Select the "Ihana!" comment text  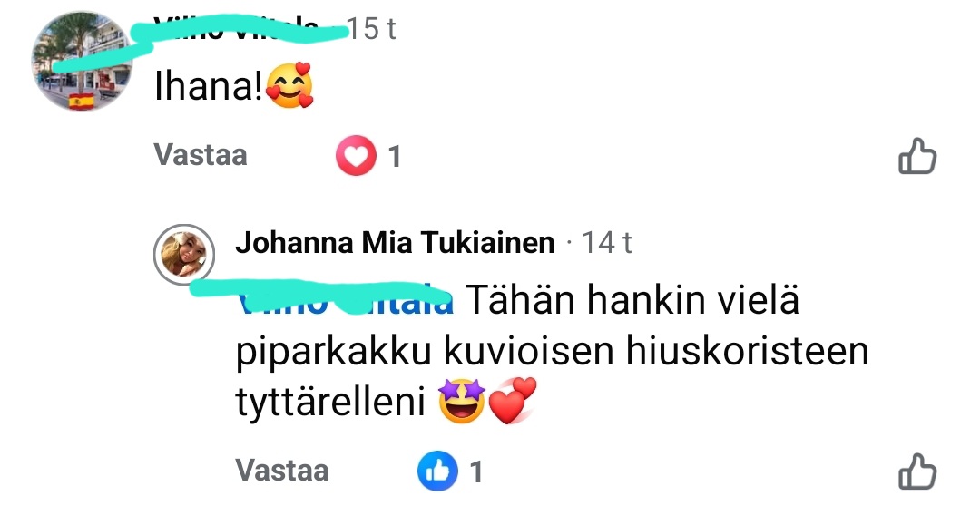pos(209,85)
